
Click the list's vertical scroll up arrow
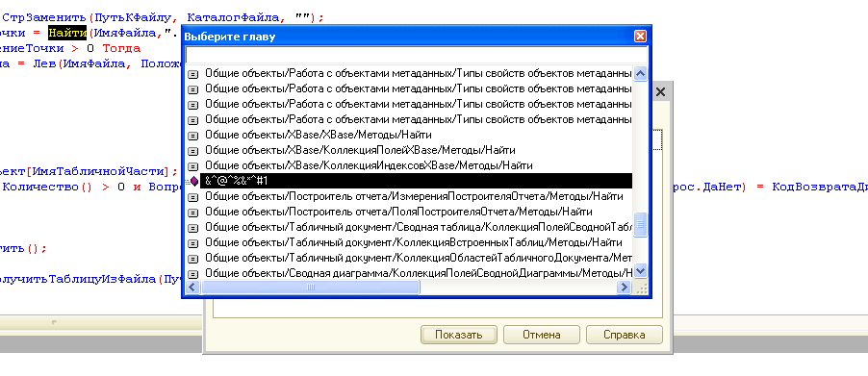tap(641, 73)
